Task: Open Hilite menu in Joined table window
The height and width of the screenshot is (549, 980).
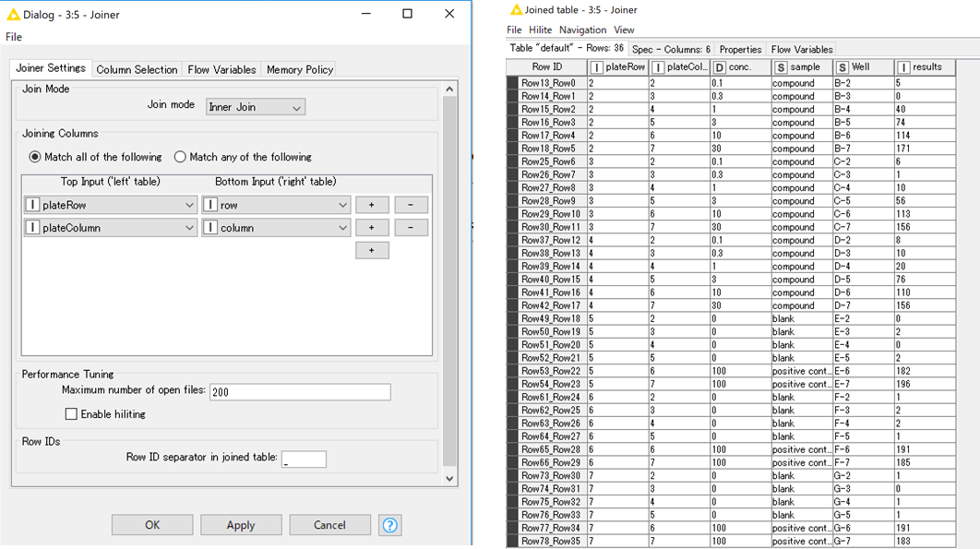Action: (540, 30)
